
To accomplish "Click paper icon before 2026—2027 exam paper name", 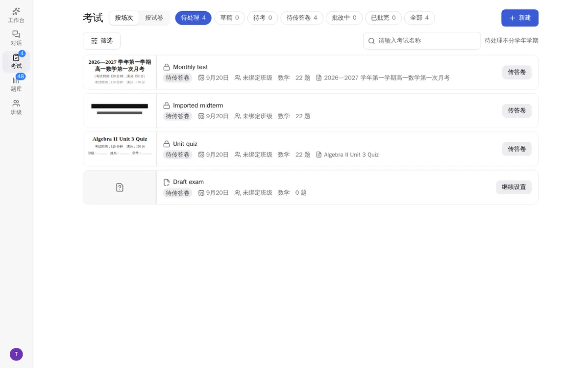I will click(x=319, y=78).
